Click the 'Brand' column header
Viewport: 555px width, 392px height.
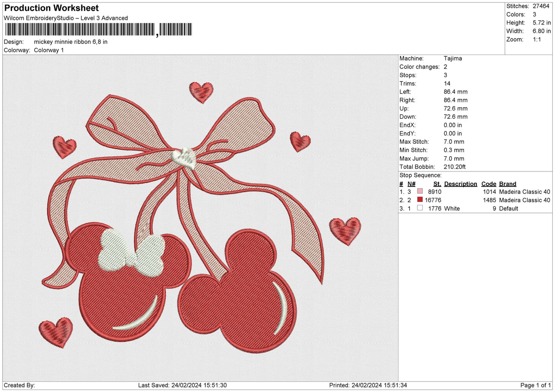pos(508,184)
